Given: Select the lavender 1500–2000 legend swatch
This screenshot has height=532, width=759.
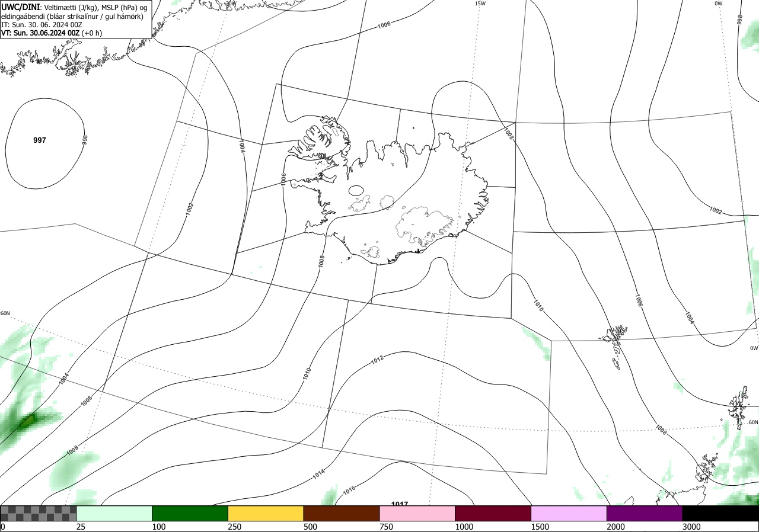Looking at the screenshot, I should tap(569, 513).
